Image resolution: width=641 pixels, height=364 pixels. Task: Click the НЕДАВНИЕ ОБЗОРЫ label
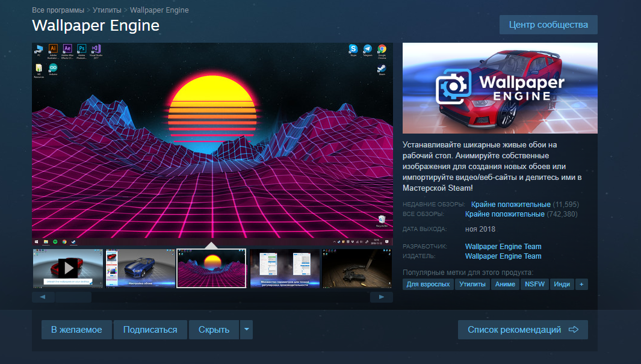[x=434, y=205]
